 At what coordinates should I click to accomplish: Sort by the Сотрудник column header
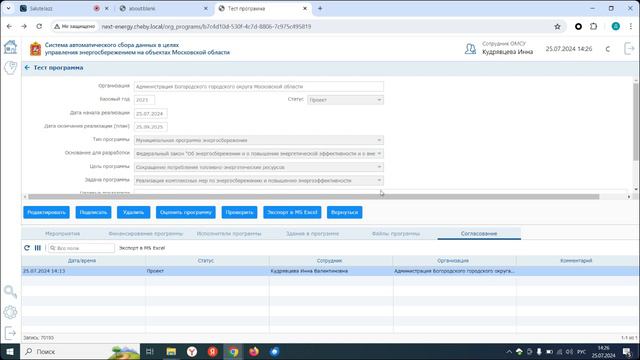coord(329,260)
